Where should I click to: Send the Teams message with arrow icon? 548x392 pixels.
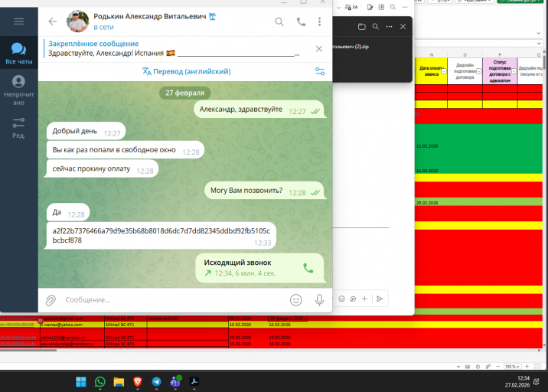[380, 299]
